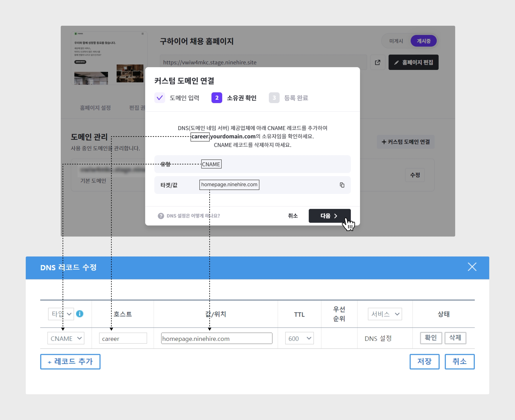Click the 저장 button
Image resolution: width=515 pixels, height=420 pixels.
(x=424, y=361)
